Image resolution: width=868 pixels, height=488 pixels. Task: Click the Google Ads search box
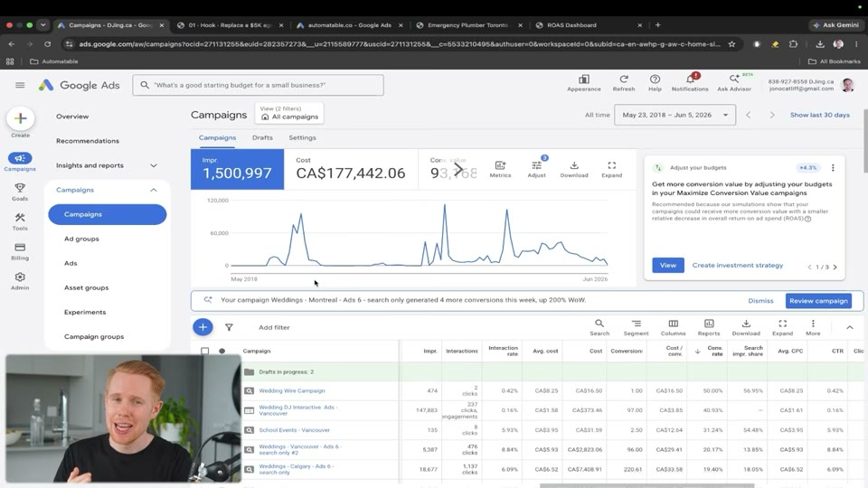(258, 85)
